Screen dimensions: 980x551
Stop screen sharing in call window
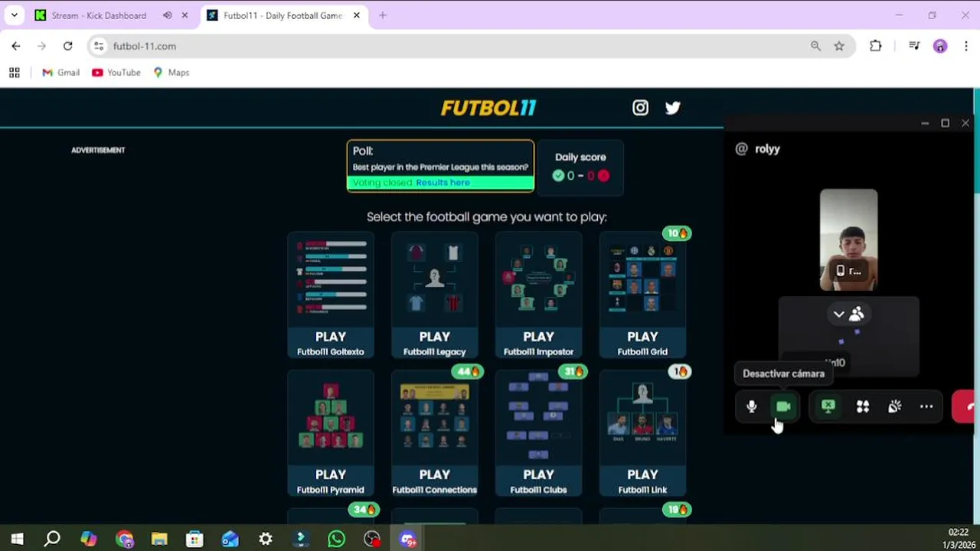coord(828,406)
